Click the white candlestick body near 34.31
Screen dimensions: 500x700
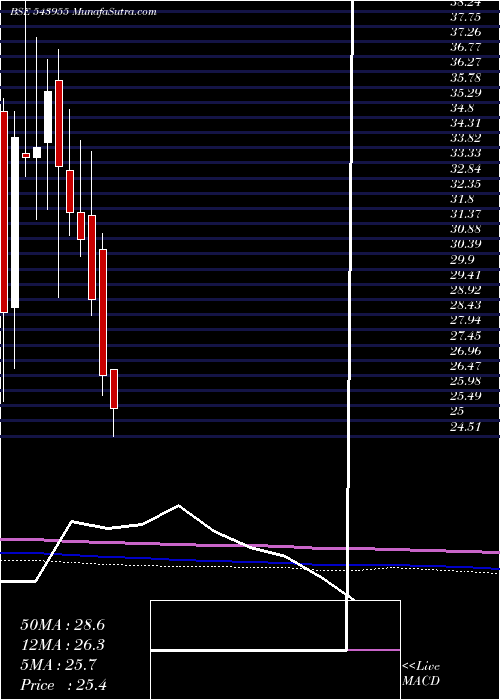(48, 117)
